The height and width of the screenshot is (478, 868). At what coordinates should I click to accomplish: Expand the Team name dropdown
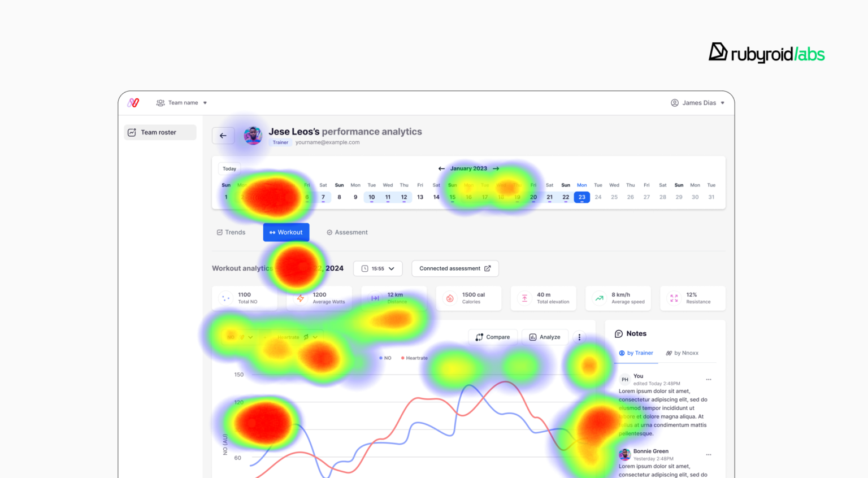pos(182,102)
